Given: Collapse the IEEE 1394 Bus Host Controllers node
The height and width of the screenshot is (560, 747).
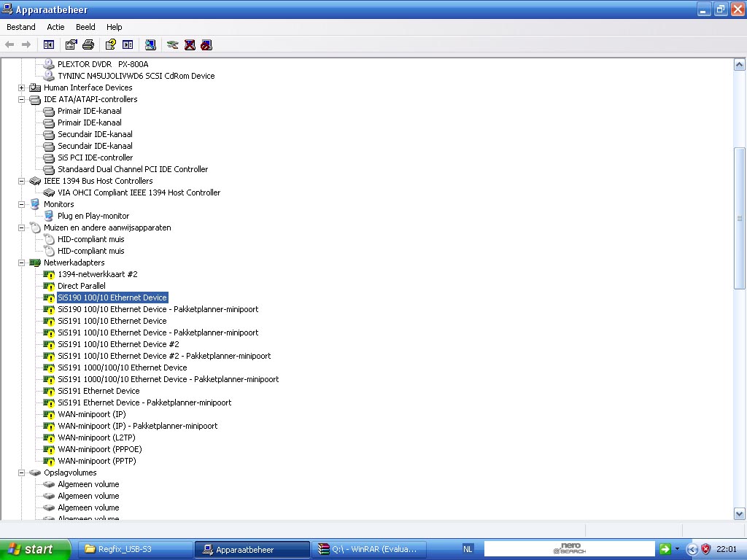Looking at the screenshot, I should [21, 181].
